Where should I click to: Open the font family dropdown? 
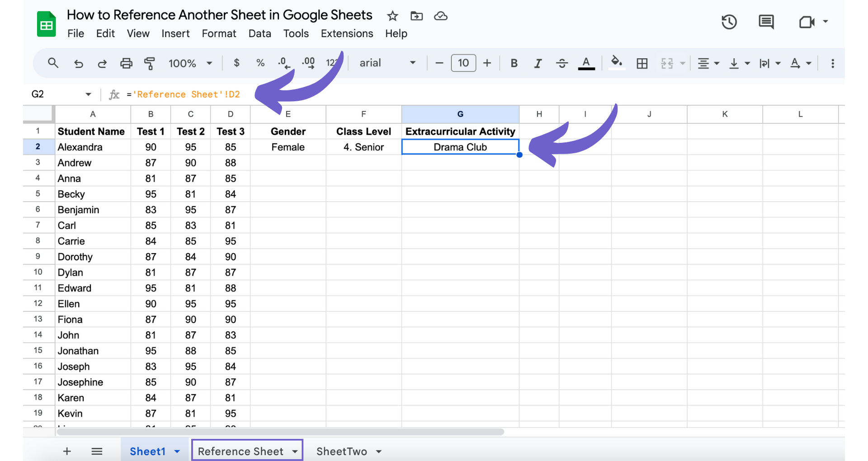point(387,63)
